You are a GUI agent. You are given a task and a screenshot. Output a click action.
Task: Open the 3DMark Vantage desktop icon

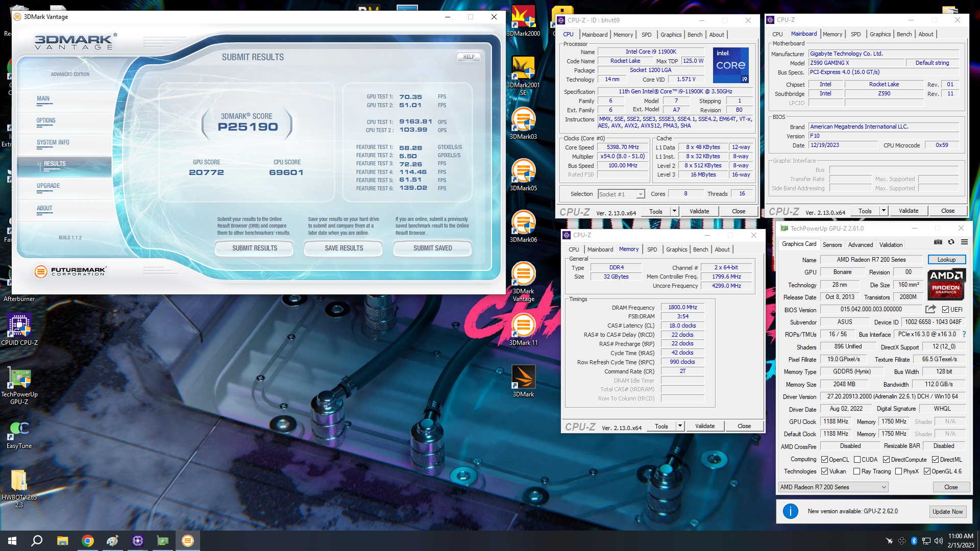pos(523,281)
